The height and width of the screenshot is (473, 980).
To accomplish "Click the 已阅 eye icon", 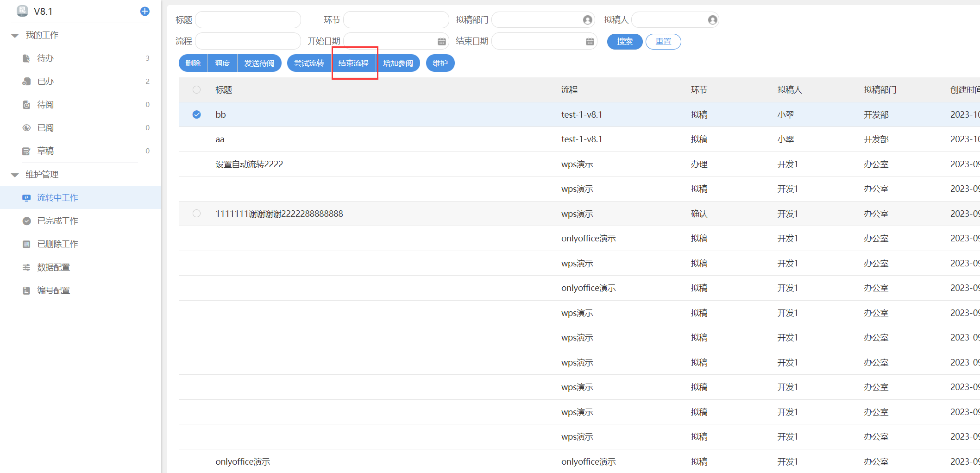I will coord(26,128).
